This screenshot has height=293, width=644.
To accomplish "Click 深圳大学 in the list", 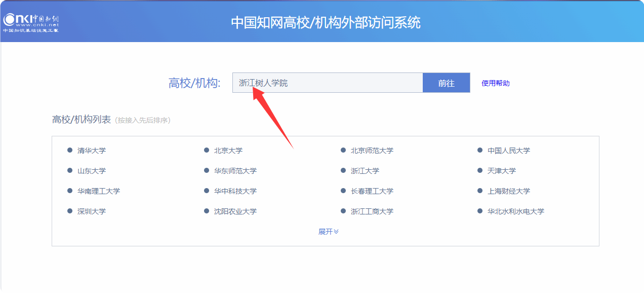I will 91,211.
